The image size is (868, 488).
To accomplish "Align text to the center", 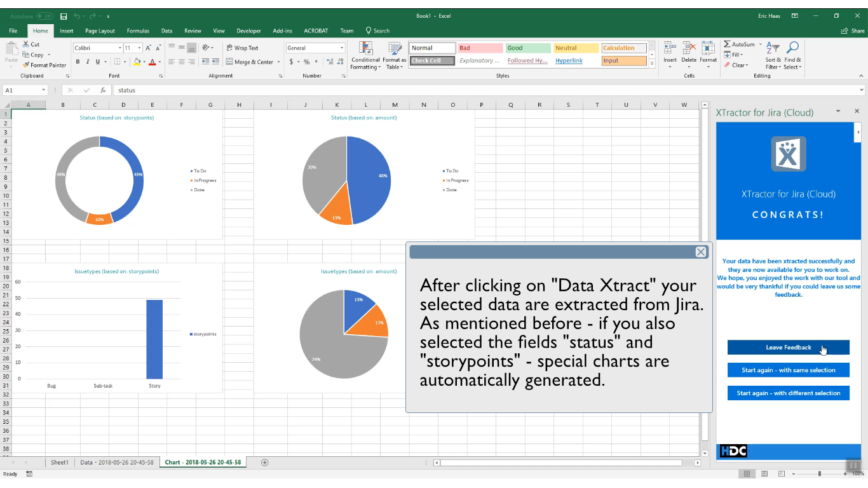I will click(182, 62).
